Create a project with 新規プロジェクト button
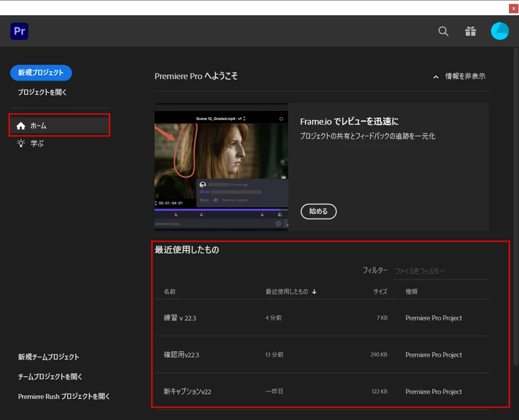This screenshot has height=420, width=519. [41, 73]
